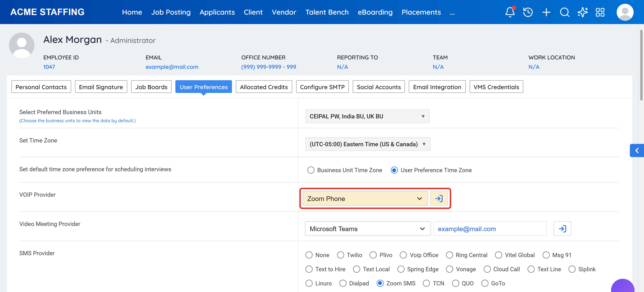The image size is (644, 292).
Task: Open Placements menu
Action: coord(421,12)
